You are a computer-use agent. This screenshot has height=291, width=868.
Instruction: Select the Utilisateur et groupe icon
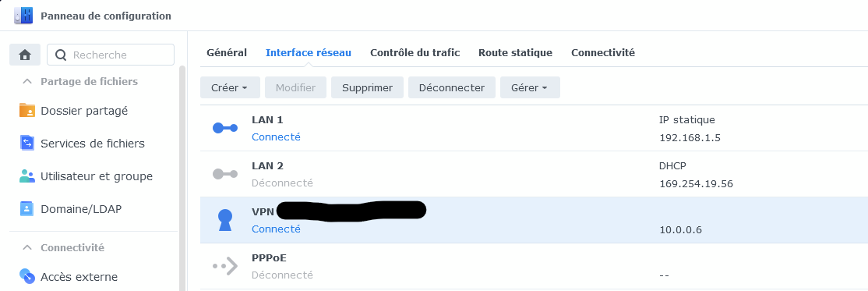tap(26, 176)
